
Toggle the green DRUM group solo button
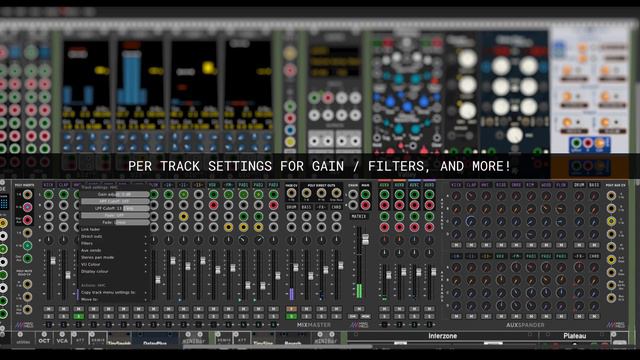point(291,316)
